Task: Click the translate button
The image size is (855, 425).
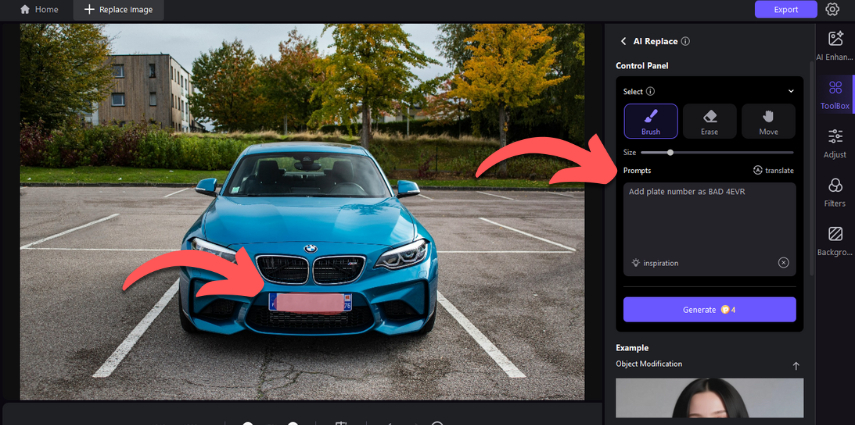Action: [773, 171]
